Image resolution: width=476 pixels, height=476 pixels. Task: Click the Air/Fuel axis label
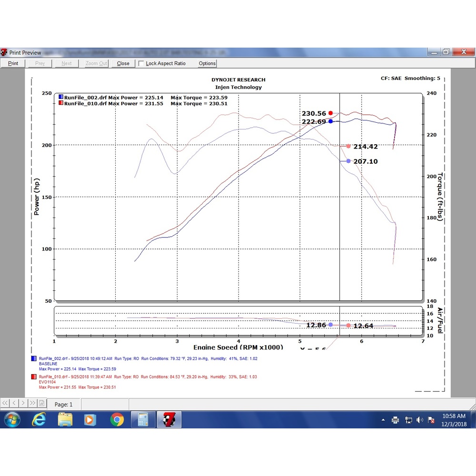click(440, 320)
